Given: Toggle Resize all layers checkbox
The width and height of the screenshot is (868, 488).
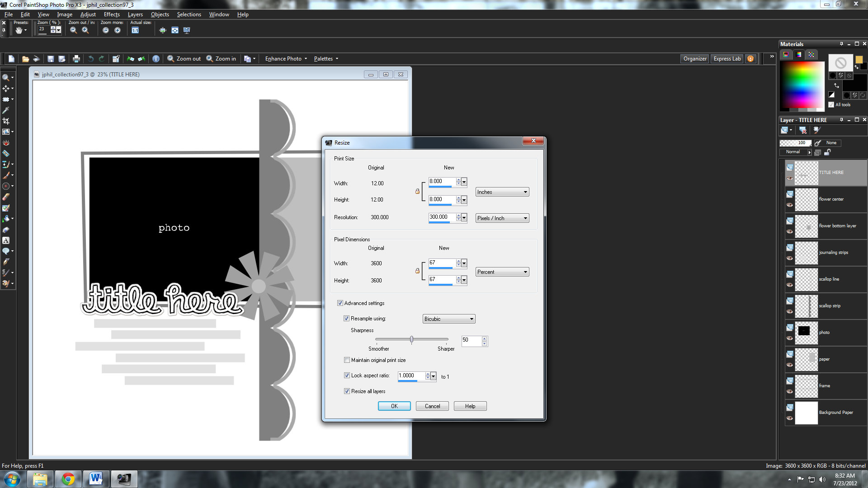Looking at the screenshot, I should pos(347,391).
